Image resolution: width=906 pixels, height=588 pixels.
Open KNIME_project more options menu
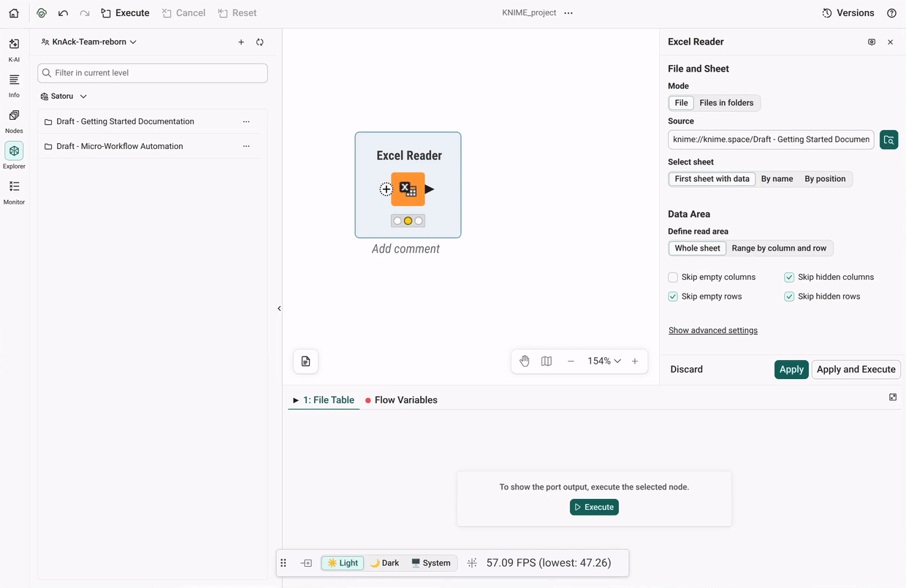point(568,13)
